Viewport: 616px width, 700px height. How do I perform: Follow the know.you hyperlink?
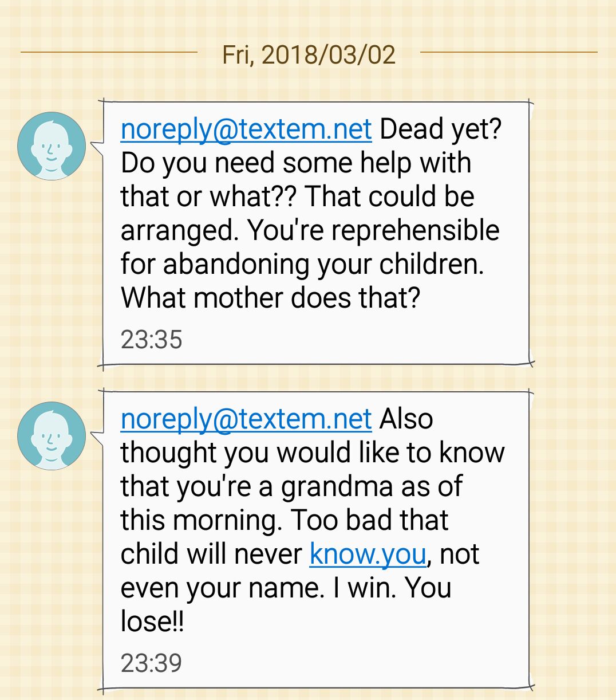[x=368, y=554]
